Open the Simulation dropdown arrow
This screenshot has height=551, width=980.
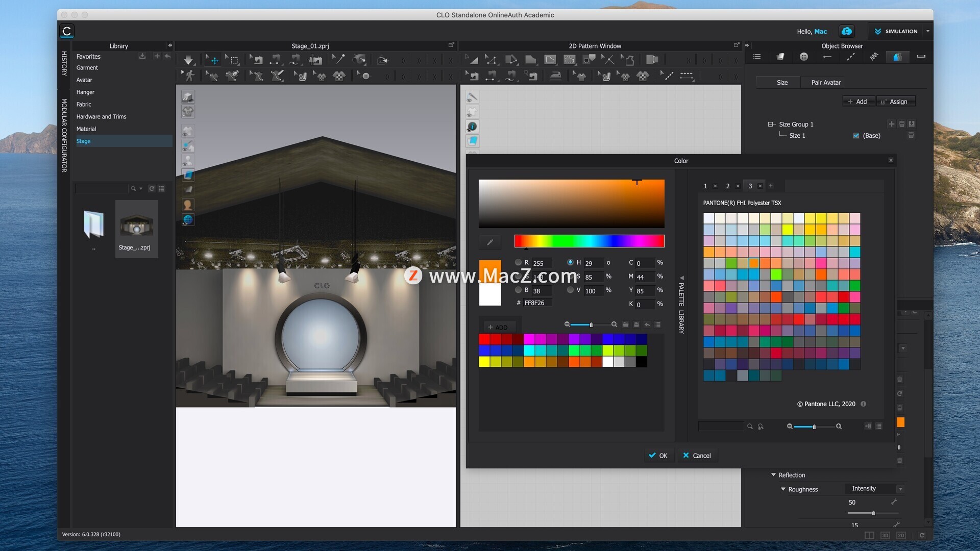coord(928,31)
